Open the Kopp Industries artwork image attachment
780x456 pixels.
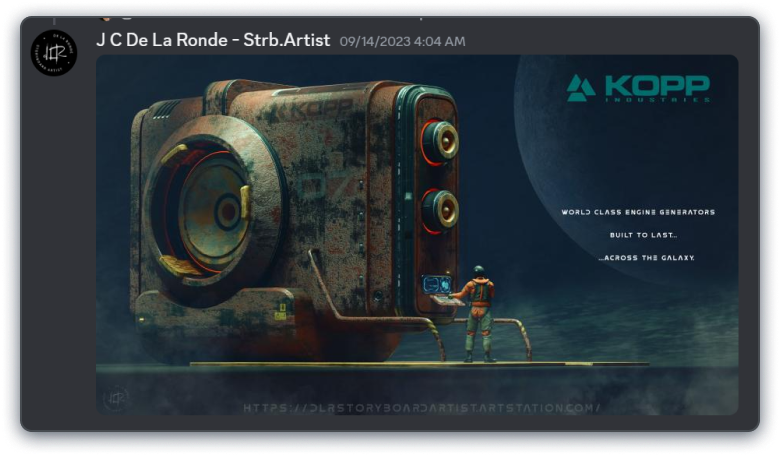click(417, 235)
